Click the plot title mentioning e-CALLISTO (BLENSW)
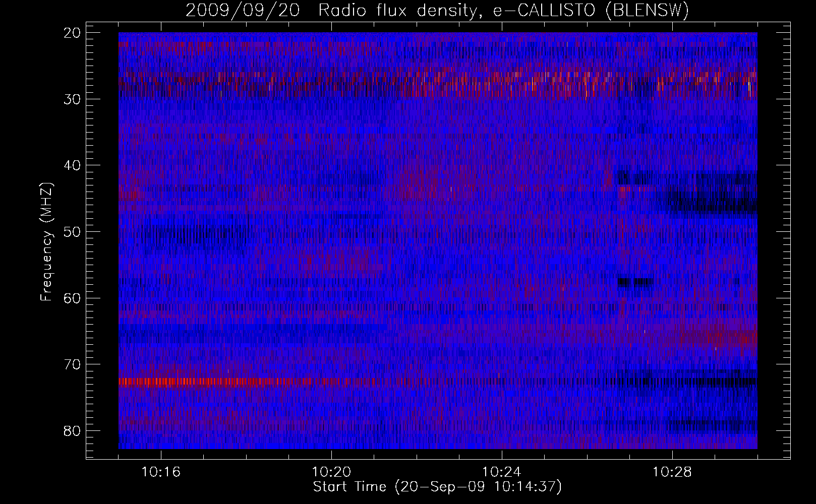Screen dimensions: 816x504 point(437,11)
